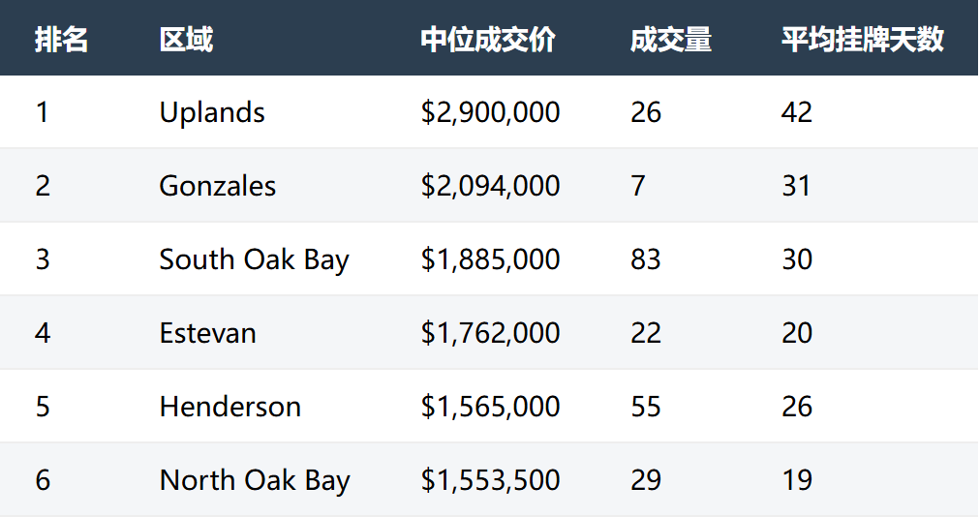Click the $1,565,000 median price

pyautogui.click(x=490, y=407)
